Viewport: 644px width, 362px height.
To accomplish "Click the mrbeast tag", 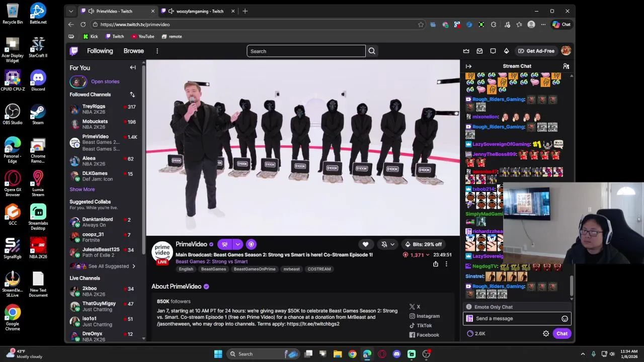I will click(291, 269).
